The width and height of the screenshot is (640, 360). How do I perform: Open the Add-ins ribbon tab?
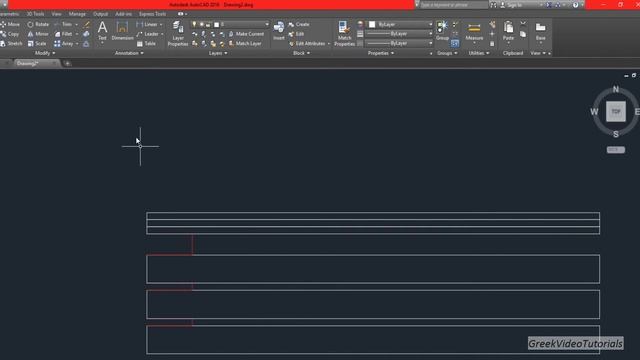point(123,14)
